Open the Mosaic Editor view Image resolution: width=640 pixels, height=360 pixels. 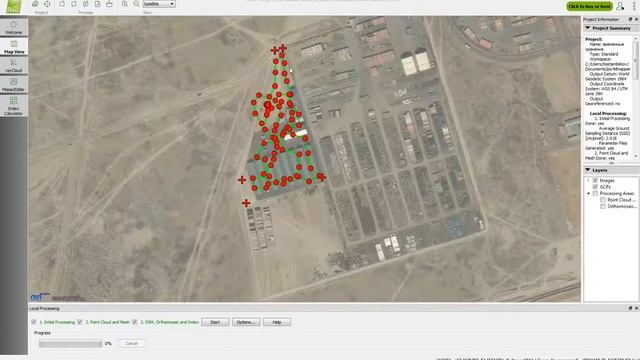pyautogui.click(x=13, y=84)
